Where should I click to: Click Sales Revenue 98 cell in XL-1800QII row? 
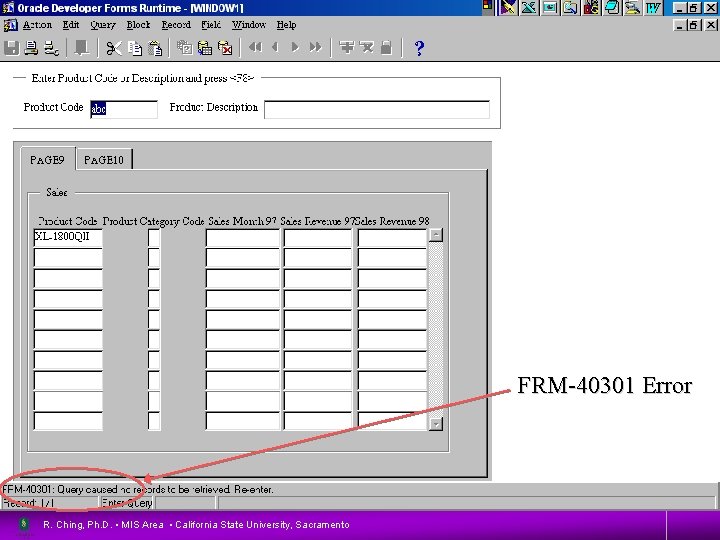(392, 238)
